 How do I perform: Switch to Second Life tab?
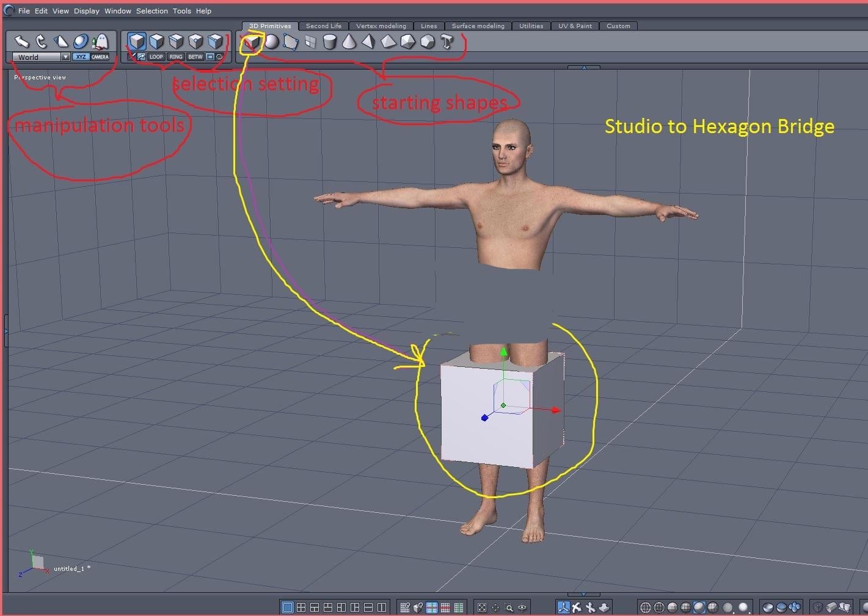click(324, 26)
